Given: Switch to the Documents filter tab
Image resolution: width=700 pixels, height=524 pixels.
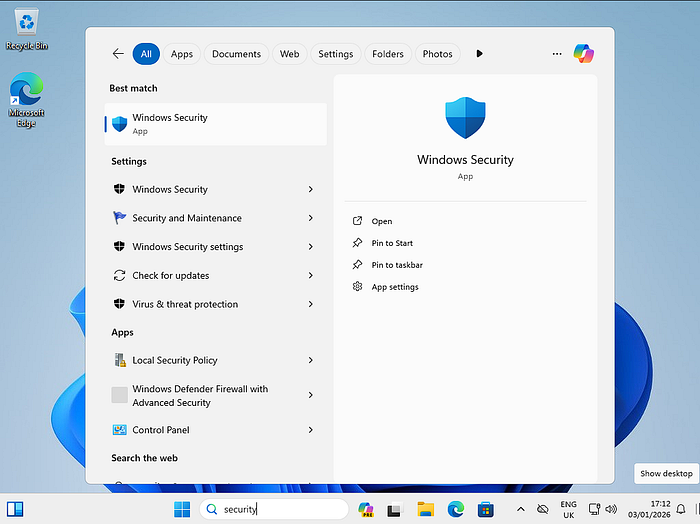Looking at the screenshot, I should (x=236, y=54).
